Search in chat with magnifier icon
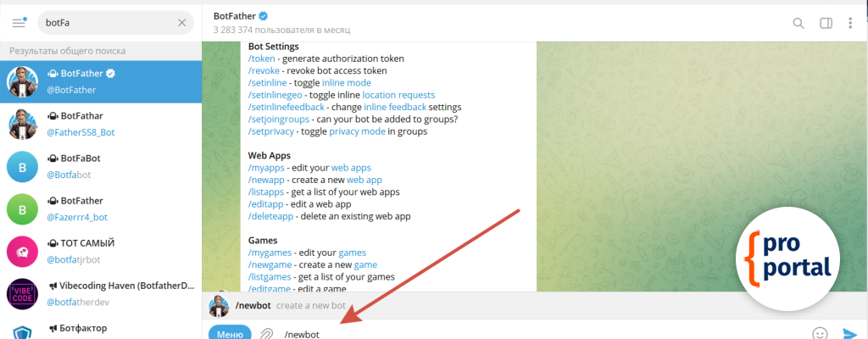 pyautogui.click(x=798, y=23)
